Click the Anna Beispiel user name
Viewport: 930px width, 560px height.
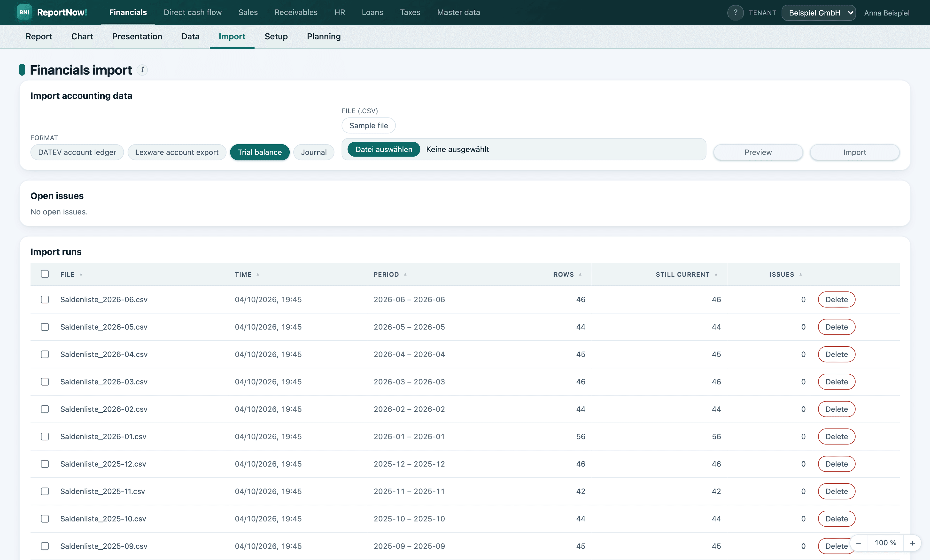[x=887, y=13]
